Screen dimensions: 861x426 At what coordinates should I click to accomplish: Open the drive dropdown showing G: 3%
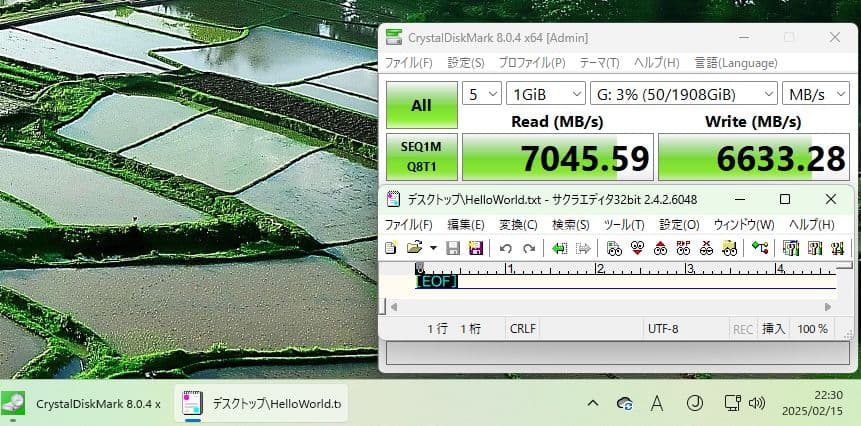pyautogui.click(x=684, y=94)
